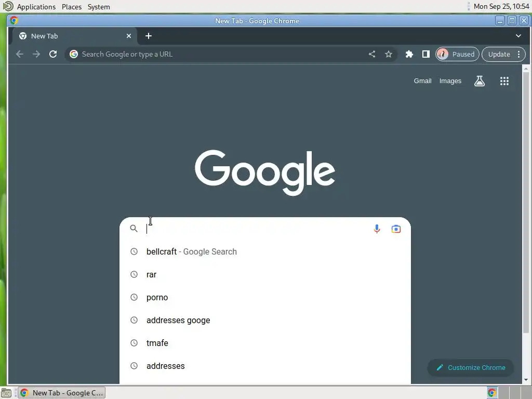
Task: Open Chrome's three-dot menu
Action: pos(519,54)
